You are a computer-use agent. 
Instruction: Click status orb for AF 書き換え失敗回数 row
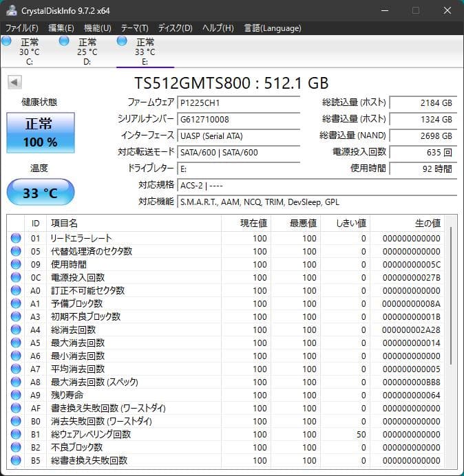pyautogui.click(x=16, y=408)
